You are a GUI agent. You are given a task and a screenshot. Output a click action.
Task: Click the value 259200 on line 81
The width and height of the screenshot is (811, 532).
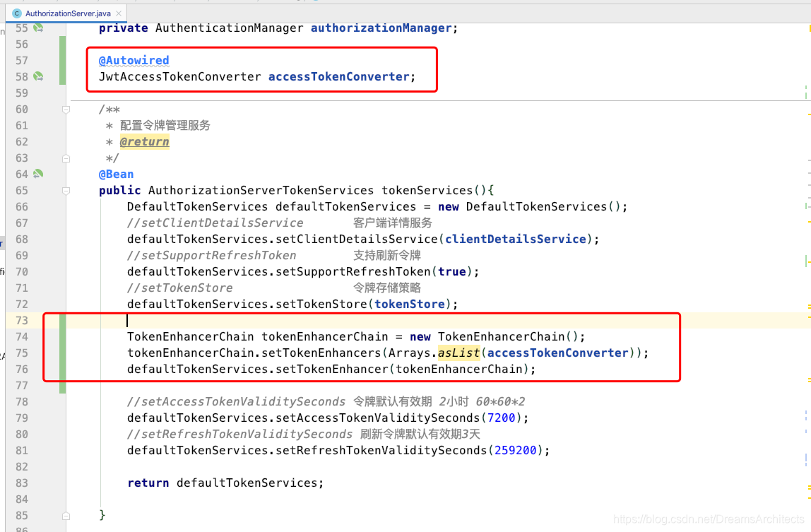(x=515, y=451)
